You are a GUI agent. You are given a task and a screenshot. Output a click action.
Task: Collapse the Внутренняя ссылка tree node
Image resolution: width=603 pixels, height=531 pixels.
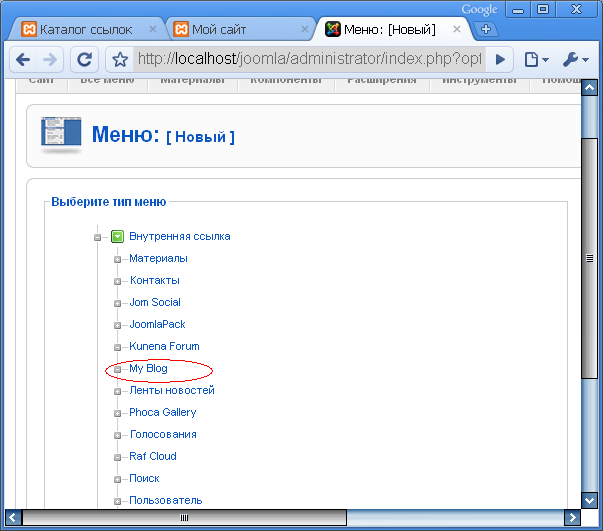click(x=97, y=238)
